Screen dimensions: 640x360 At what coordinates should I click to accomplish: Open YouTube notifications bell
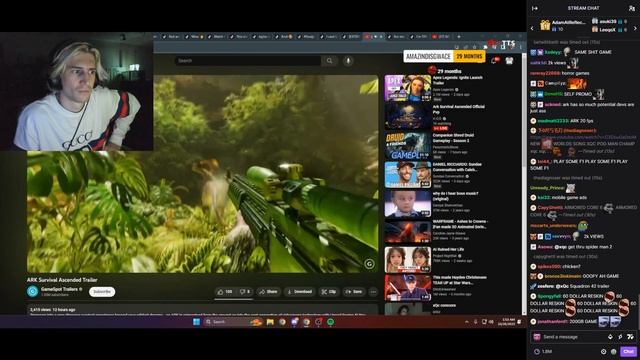click(494, 61)
